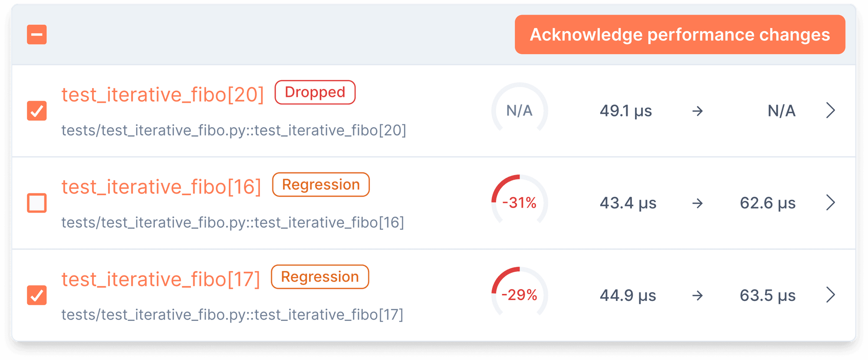Viewport: 868px width, 360px height.
Task: Expand details for test_iterative_fibo[20] via chevron
Action: click(x=831, y=111)
